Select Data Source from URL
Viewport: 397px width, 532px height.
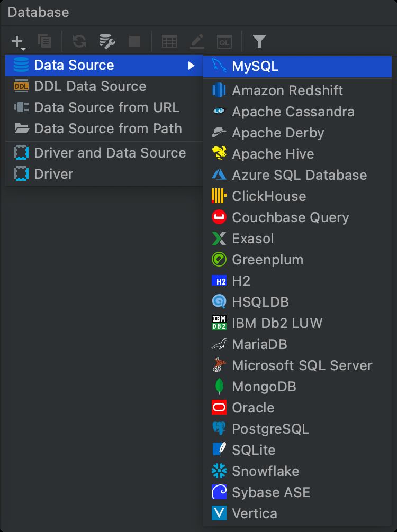tap(106, 108)
